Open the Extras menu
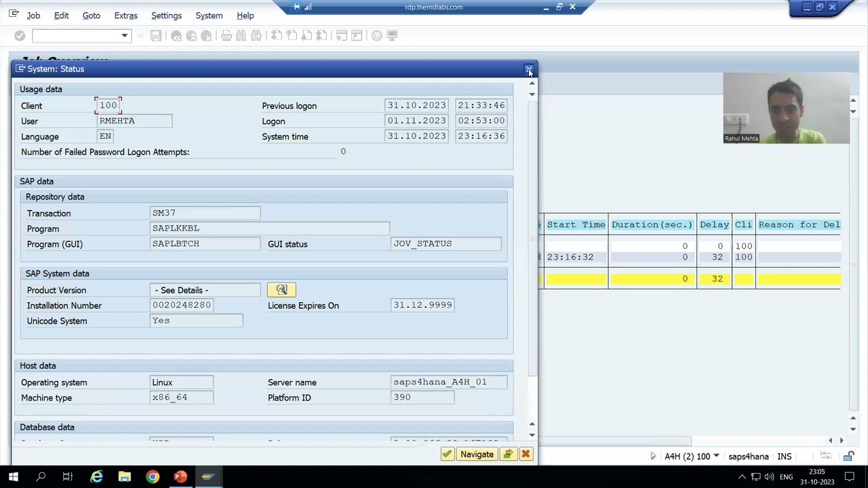868x488 pixels. [126, 16]
